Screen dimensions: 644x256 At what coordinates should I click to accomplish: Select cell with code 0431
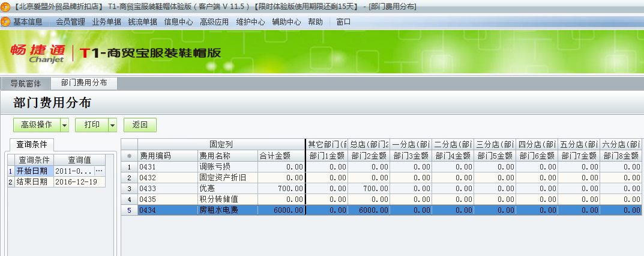[x=167, y=167]
